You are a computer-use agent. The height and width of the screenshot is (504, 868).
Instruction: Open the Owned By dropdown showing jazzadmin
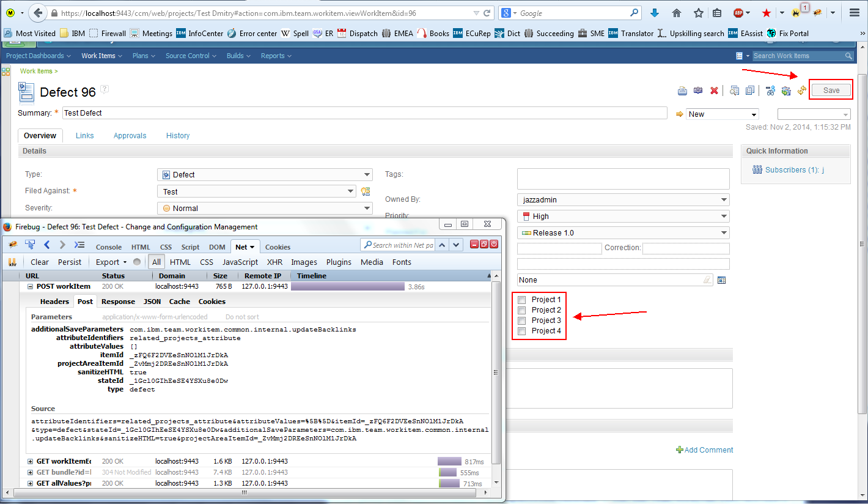623,199
